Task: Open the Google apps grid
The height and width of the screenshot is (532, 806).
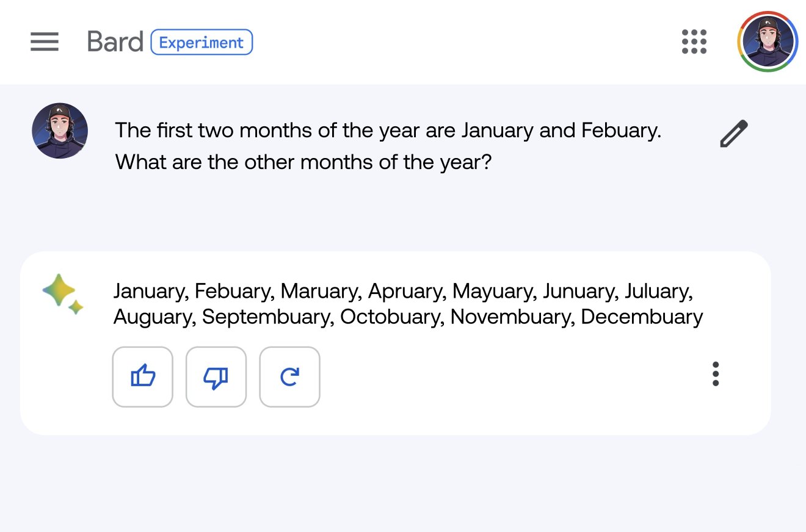Action: click(694, 41)
